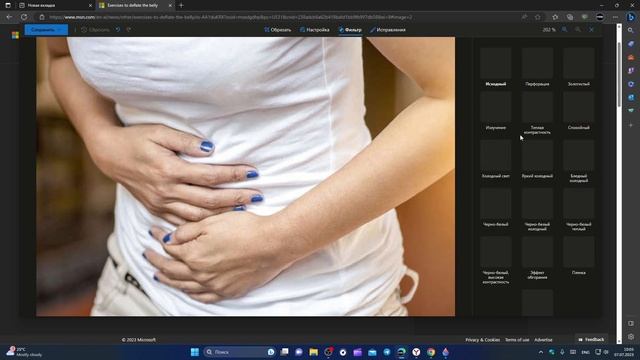Open File Explorer from the taskbar
Image resolution: width=640 pixels, height=360 pixels.
pos(313,352)
